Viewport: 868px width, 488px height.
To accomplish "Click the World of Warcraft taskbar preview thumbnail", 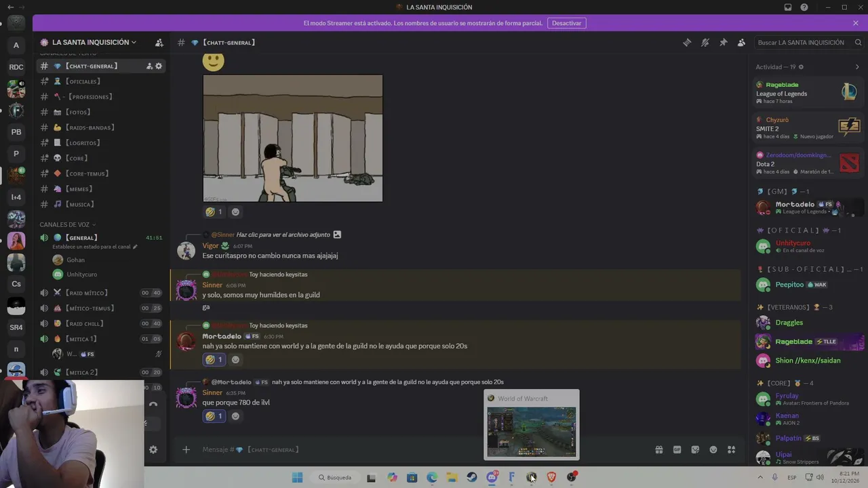I will pos(532,432).
